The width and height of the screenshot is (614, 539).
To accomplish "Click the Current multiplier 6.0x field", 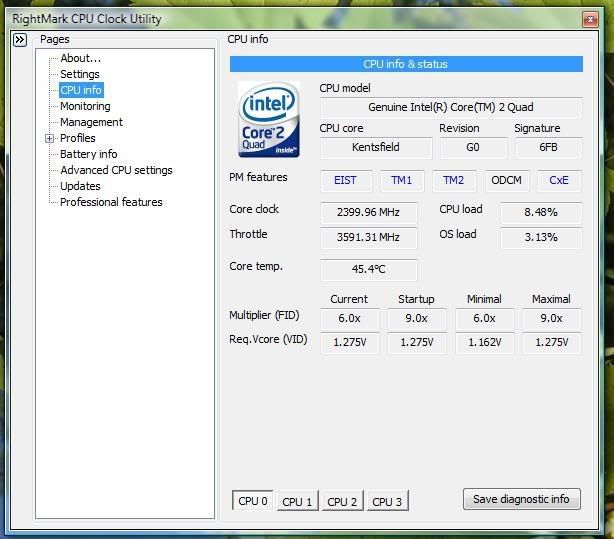I will point(350,319).
